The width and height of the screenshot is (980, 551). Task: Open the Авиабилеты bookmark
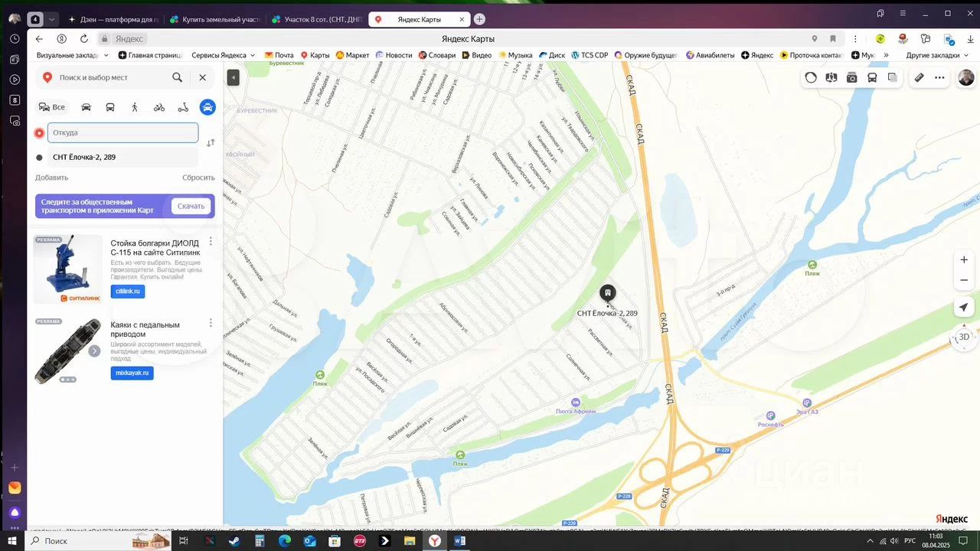click(710, 55)
